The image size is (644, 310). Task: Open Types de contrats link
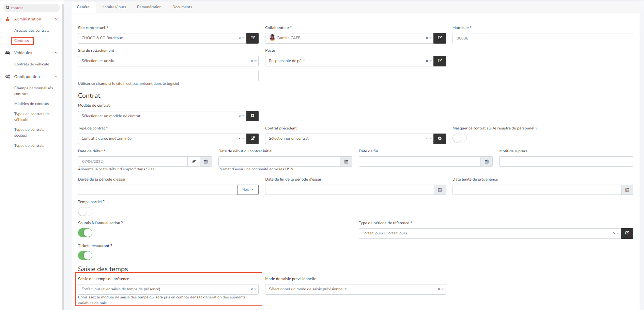[x=29, y=145]
